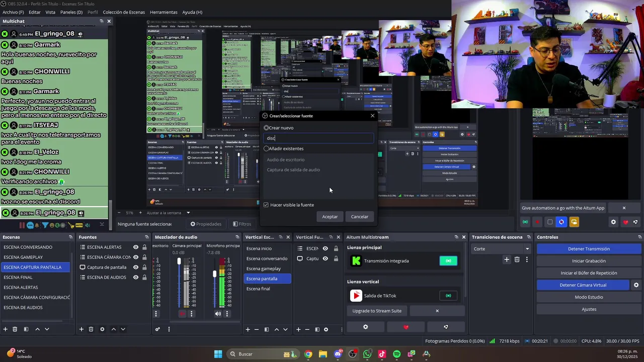Click Iniciar Grabación button
Image resolution: width=644 pixels, height=362 pixels.
(589, 261)
